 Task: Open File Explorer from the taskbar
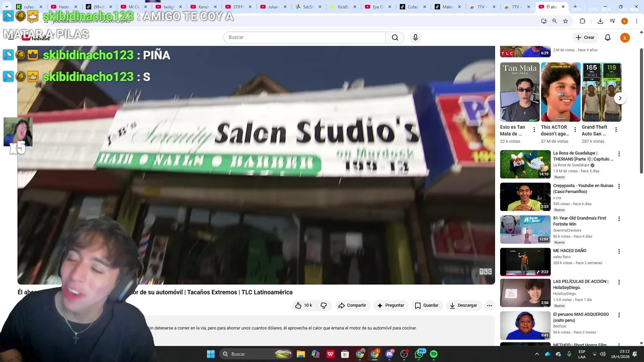[301, 354]
